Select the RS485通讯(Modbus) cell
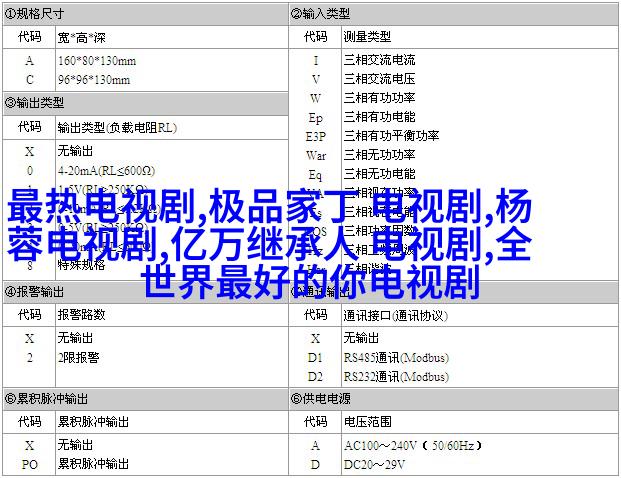 [x=396, y=357]
